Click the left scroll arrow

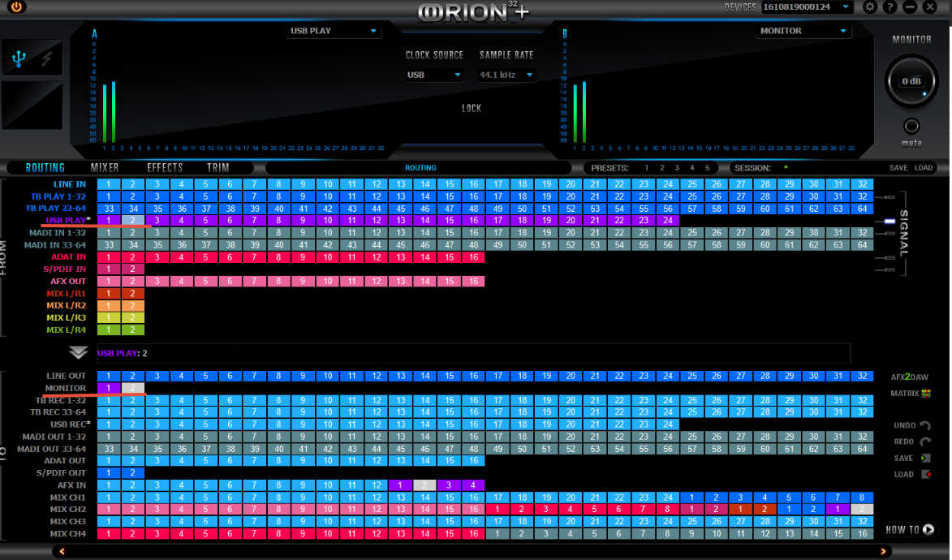point(62,552)
